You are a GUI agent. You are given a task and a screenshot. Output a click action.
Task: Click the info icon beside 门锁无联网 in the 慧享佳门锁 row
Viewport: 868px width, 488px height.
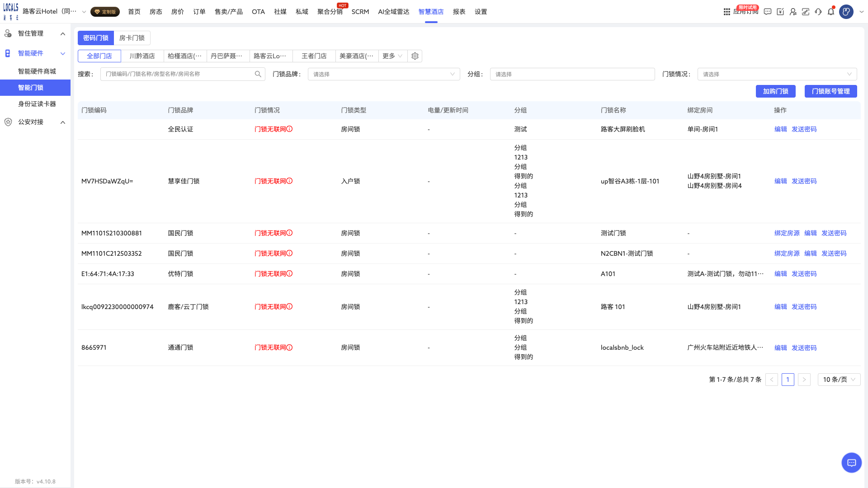click(x=290, y=181)
